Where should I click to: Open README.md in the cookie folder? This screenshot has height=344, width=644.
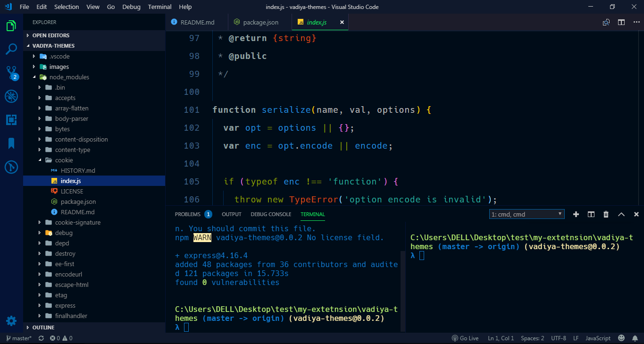coord(94,212)
